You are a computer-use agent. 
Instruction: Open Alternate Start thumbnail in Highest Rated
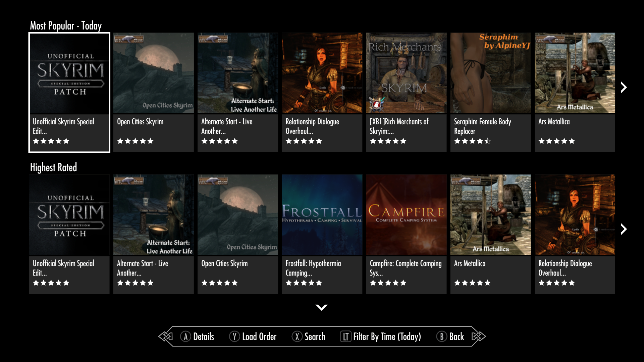click(154, 215)
